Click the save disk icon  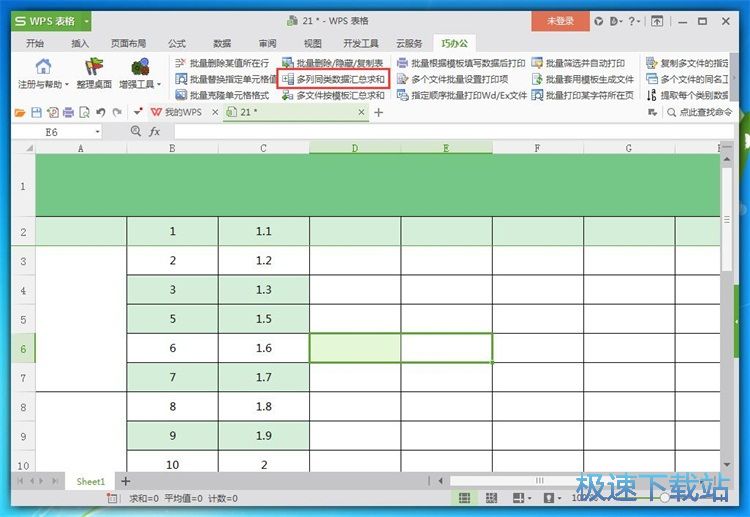36,112
